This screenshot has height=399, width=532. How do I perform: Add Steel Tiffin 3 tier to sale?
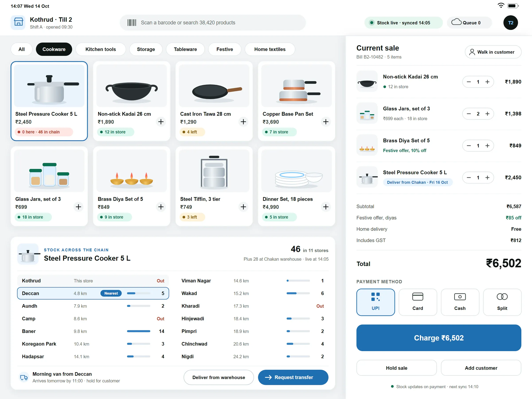pyautogui.click(x=243, y=207)
